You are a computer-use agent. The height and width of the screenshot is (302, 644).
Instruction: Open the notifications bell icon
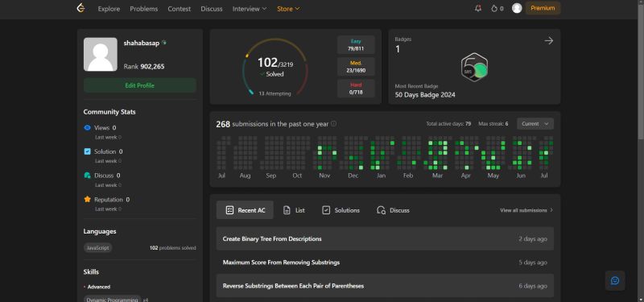click(477, 8)
